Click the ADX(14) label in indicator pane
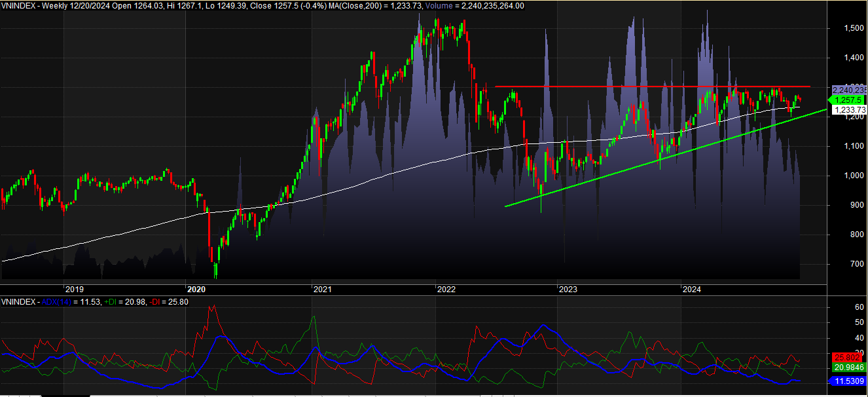 (x=57, y=302)
